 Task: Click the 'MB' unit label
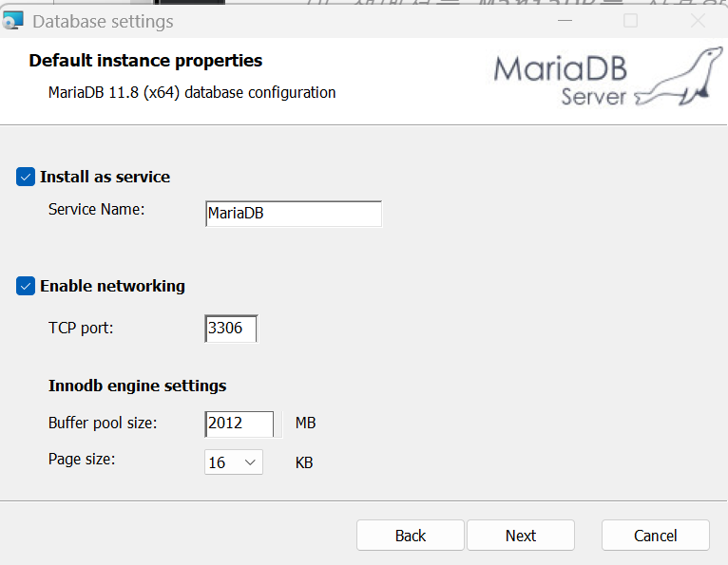pos(305,424)
